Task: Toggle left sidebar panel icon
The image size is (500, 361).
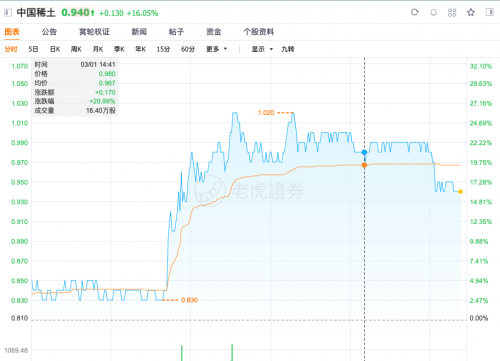Action: (8, 13)
